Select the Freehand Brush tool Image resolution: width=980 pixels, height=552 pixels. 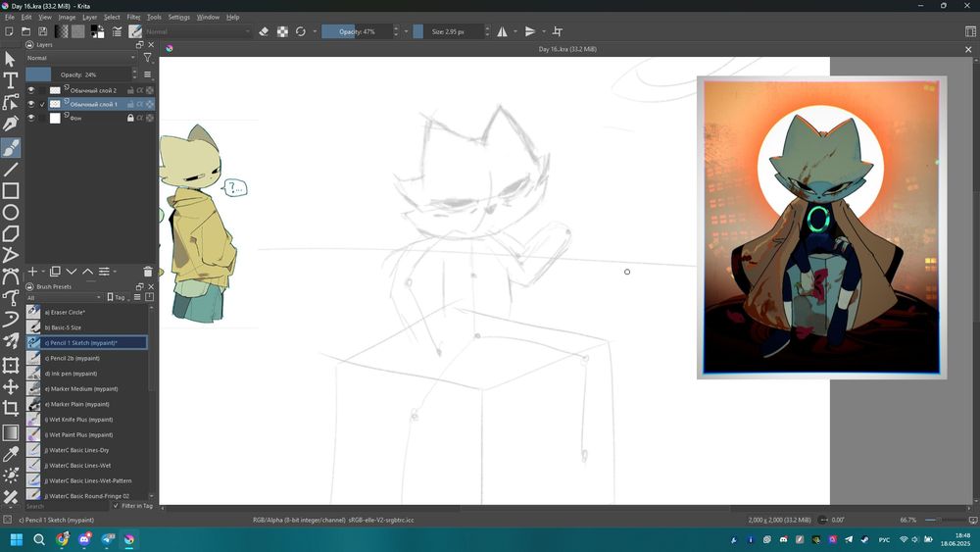tap(10, 147)
